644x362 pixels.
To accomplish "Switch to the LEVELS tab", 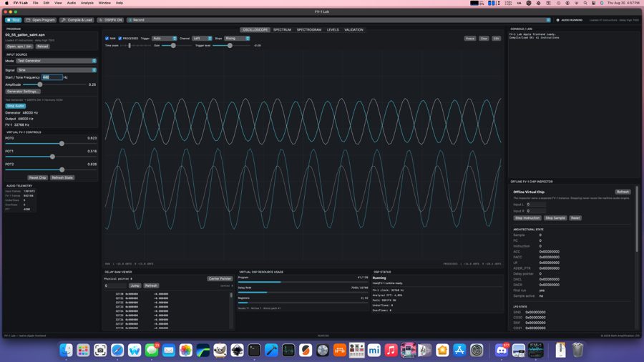I will click(333, 29).
